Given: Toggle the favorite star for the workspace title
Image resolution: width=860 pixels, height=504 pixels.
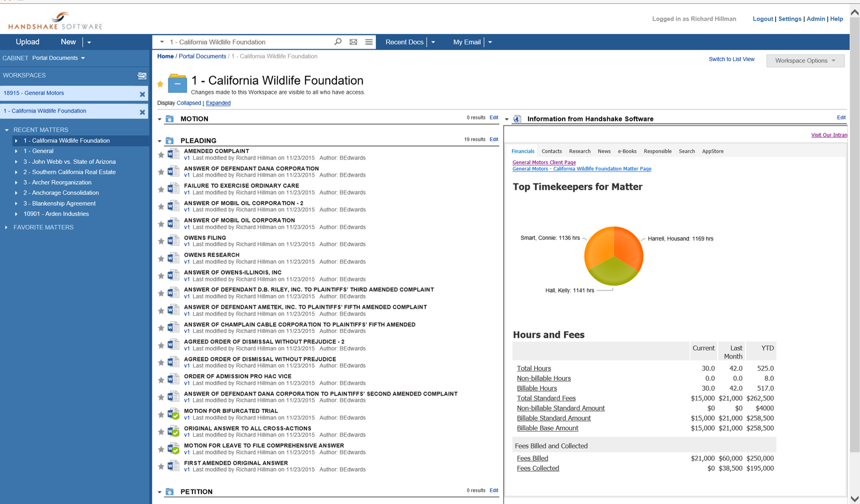Looking at the screenshot, I should pos(160,84).
